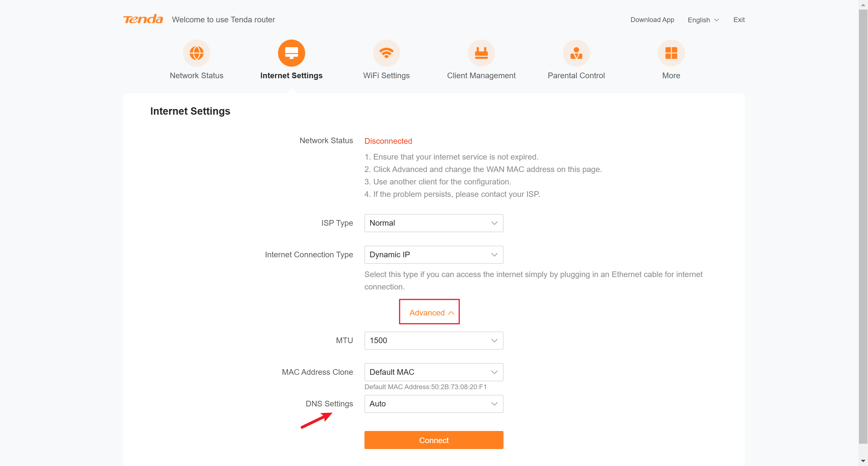The image size is (868, 466).
Task: Expand the ISP Type dropdown
Action: [434, 223]
